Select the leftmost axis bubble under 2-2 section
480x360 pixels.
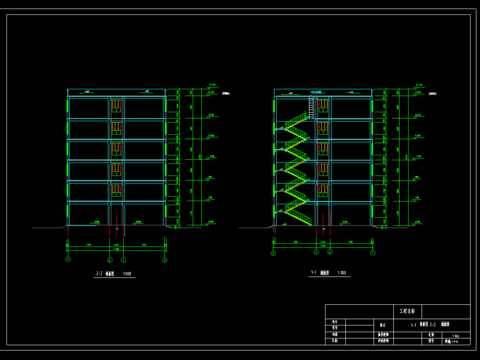click(68, 259)
